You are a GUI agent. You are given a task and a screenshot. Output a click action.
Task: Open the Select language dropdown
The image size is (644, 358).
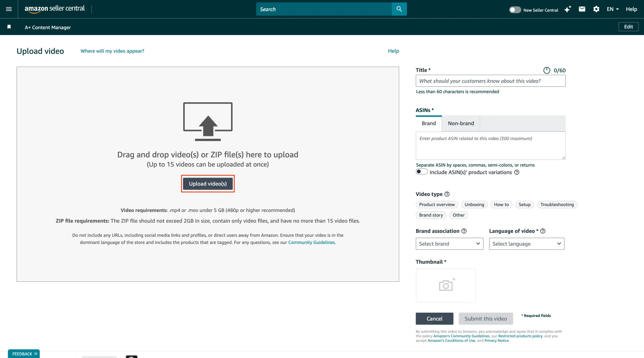(x=527, y=244)
